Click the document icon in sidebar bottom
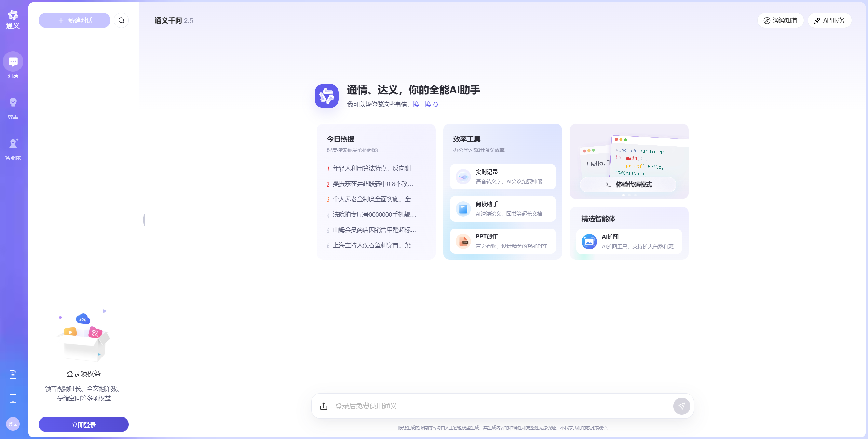The width and height of the screenshot is (868, 439). pyautogui.click(x=13, y=374)
